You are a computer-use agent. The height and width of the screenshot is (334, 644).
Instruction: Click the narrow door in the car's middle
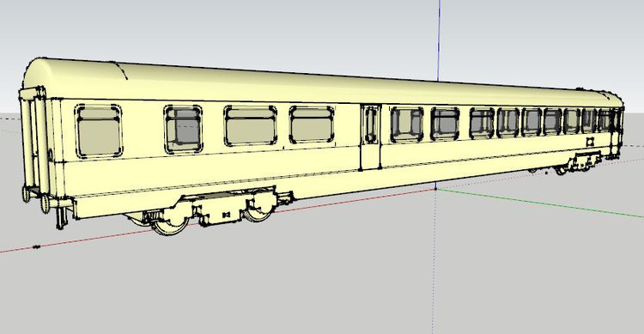(370, 137)
